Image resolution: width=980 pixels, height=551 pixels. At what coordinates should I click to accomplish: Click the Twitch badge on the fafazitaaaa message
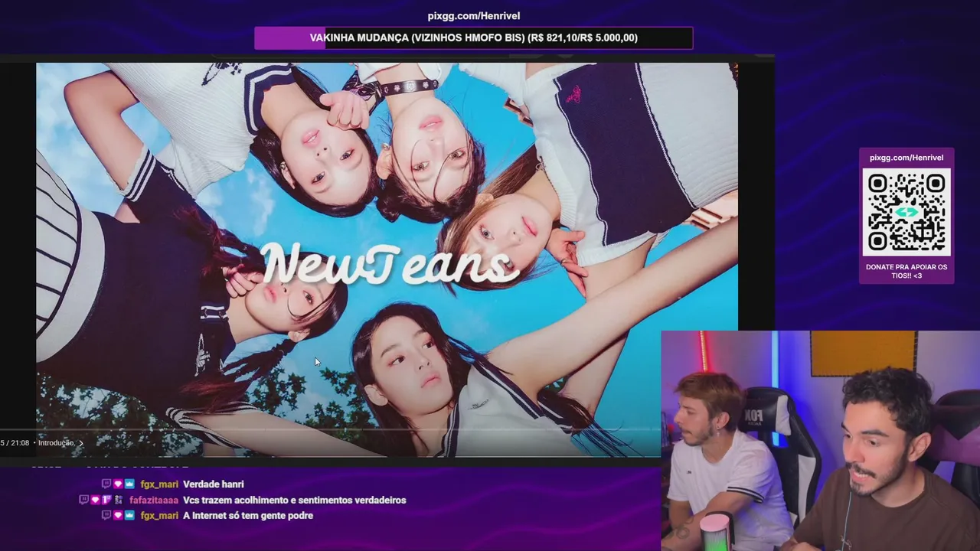pyautogui.click(x=84, y=500)
